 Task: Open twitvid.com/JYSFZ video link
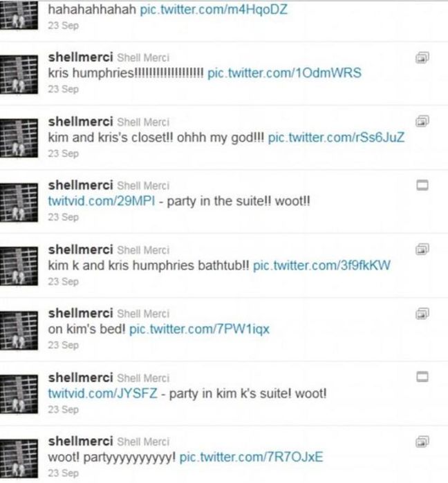[x=102, y=393]
